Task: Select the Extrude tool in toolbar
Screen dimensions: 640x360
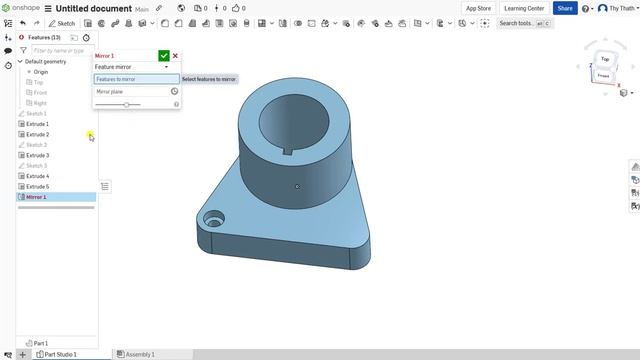Action: pos(87,24)
